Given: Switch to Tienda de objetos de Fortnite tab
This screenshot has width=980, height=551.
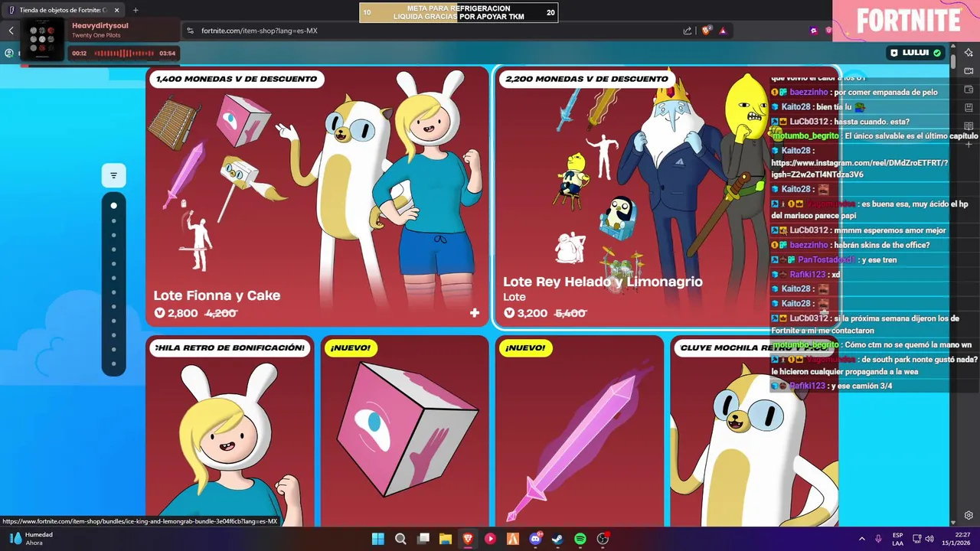Looking at the screenshot, I should (x=64, y=10).
